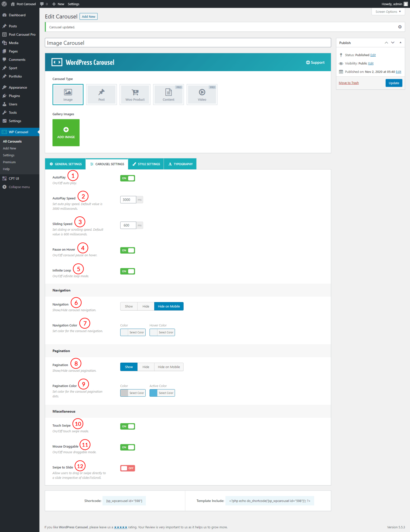
Task: Collapse the Publish panel with triangle toggle
Action: [400, 43]
